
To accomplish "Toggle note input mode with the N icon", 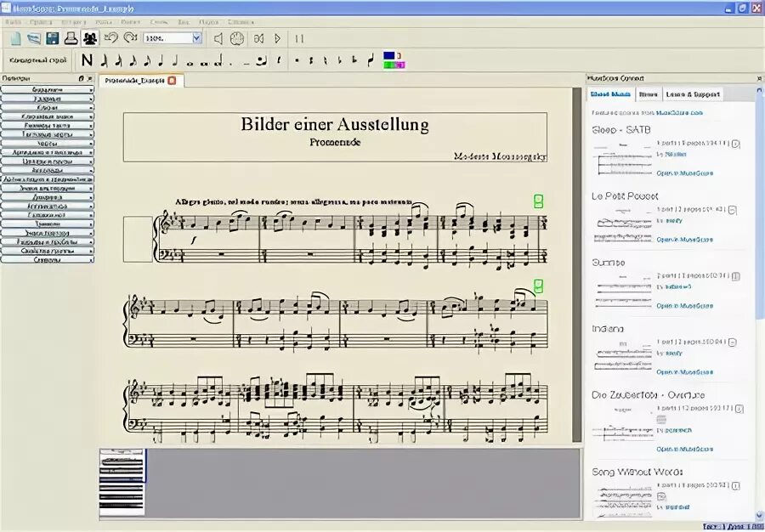I will pyautogui.click(x=87, y=60).
